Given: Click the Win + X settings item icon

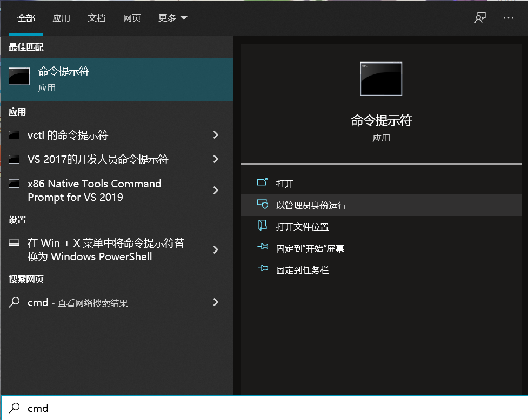Looking at the screenshot, I should click(x=14, y=243).
